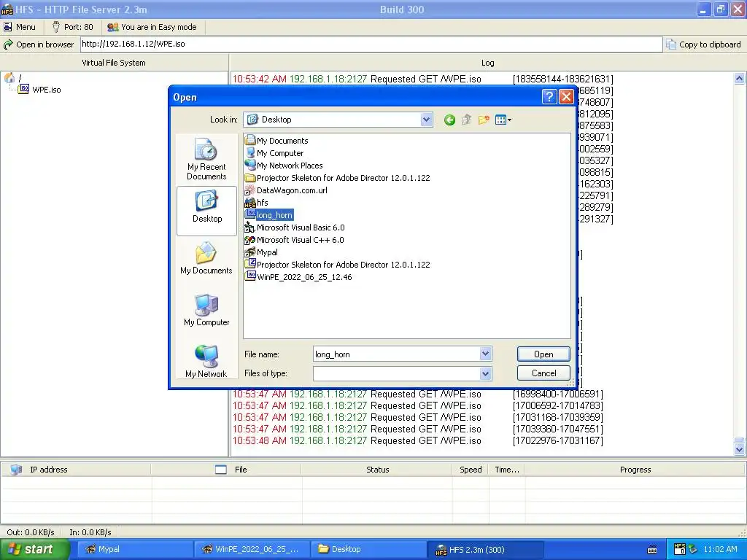This screenshot has width=747, height=560.
Task: Select WPE.iso in the Virtual File System tree
Action: [39, 90]
